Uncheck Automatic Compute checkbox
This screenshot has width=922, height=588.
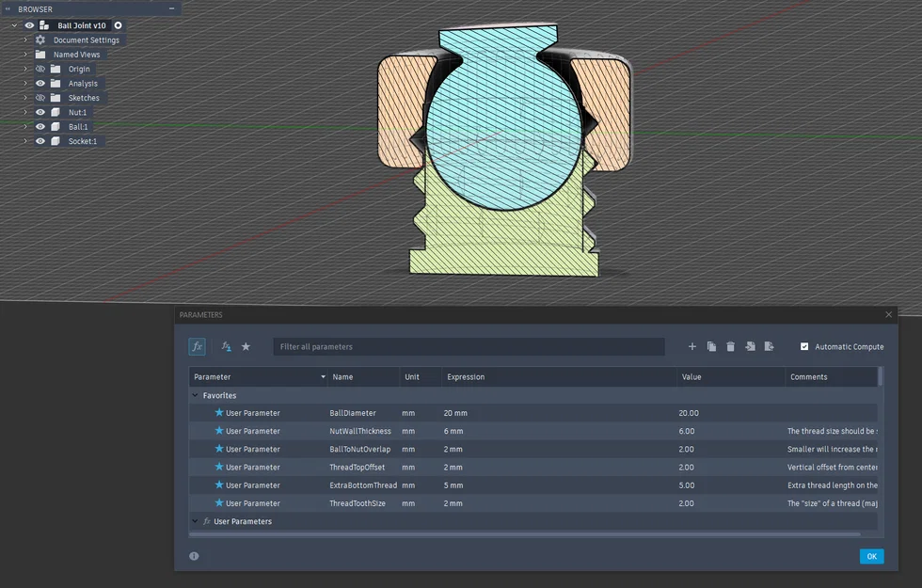[x=804, y=346]
